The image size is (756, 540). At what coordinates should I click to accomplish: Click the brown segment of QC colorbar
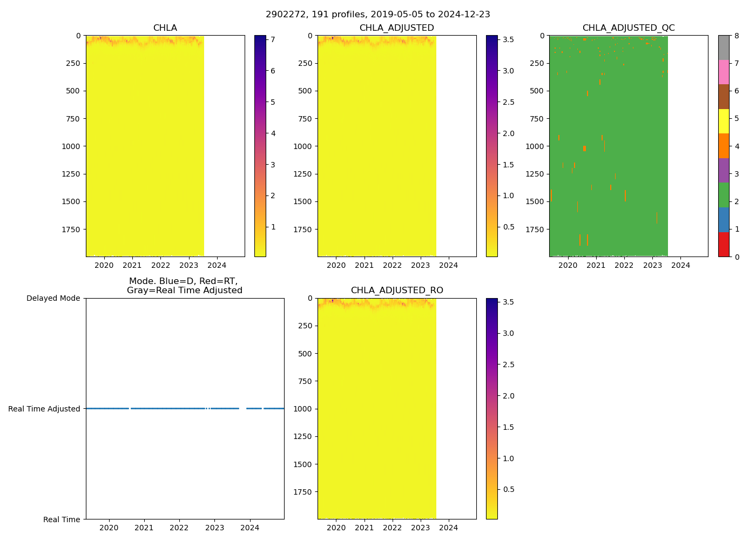point(724,97)
